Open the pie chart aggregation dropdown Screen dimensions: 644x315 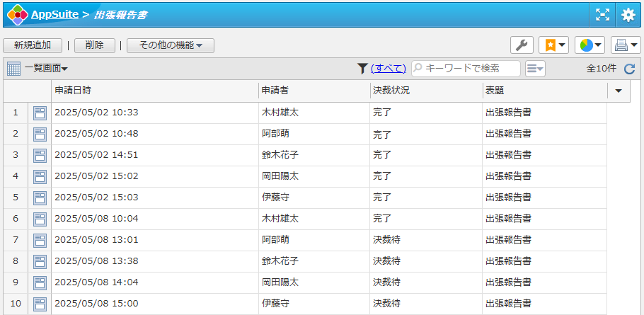[x=589, y=45]
